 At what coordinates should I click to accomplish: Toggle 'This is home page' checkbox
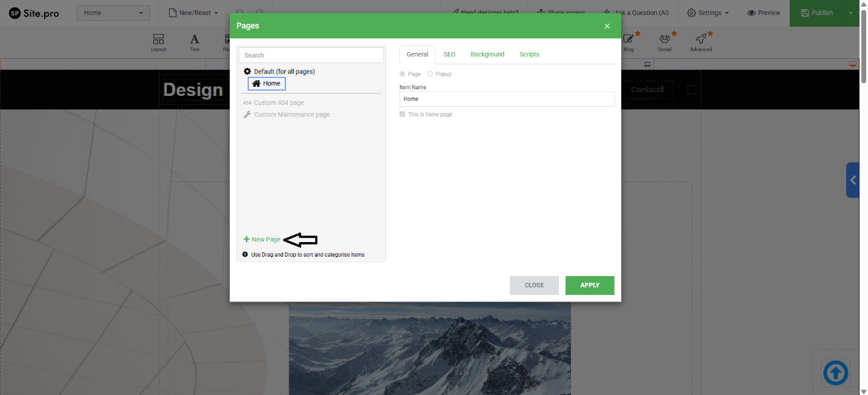point(402,114)
